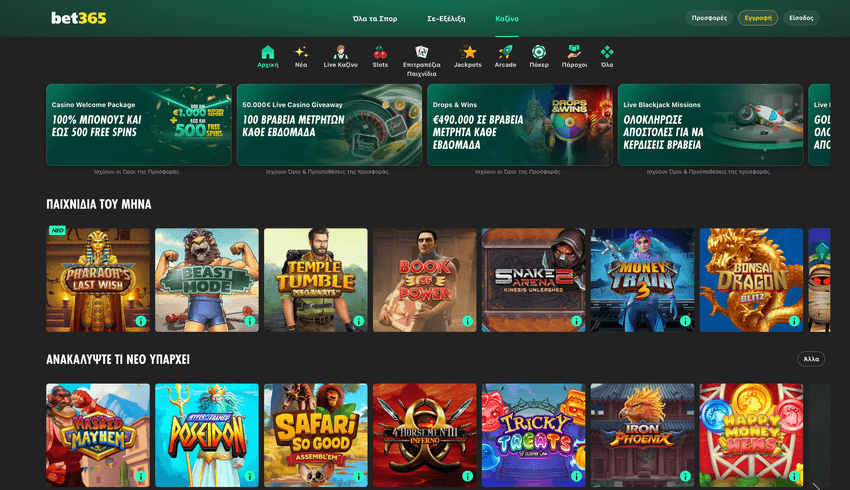Click the bet365 logo
850x490 pixels.
(x=79, y=18)
